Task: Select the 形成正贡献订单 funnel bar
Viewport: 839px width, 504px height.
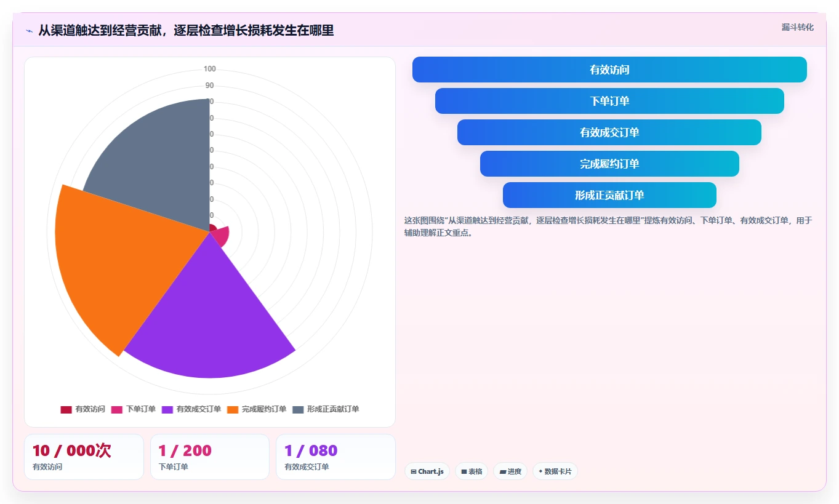Action: click(x=609, y=195)
